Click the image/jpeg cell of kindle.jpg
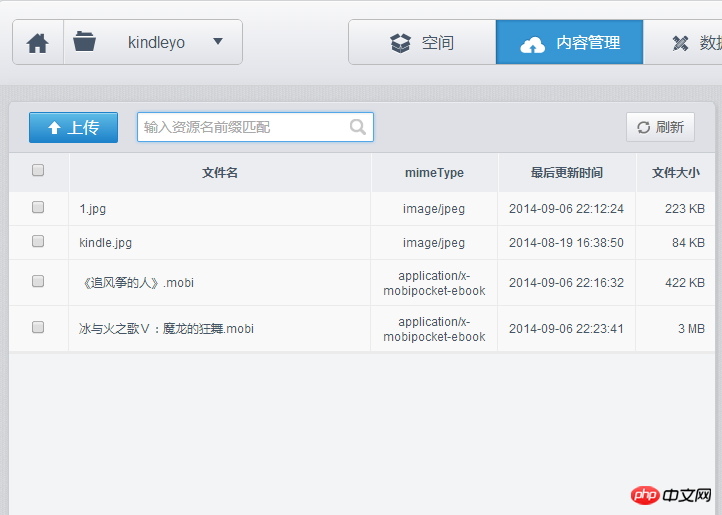The height and width of the screenshot is (515, 722). [434, 243]
